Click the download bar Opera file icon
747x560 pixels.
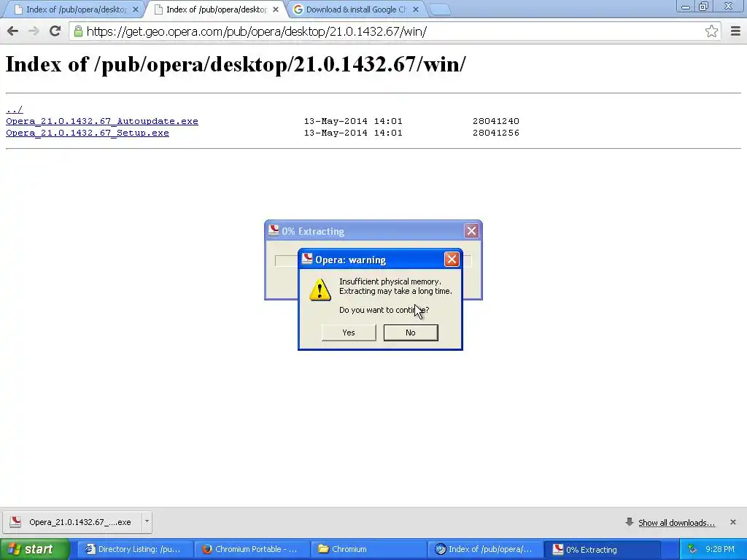(x=15, y=522)
